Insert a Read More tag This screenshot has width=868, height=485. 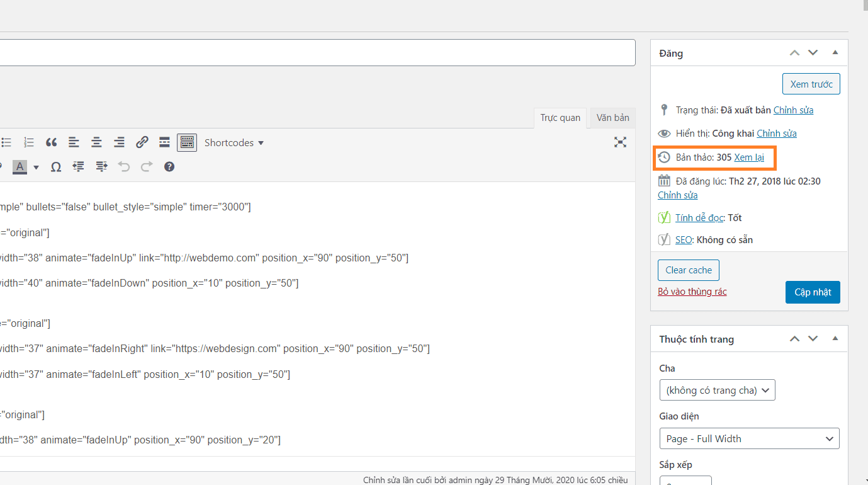(x=164, y=142)
